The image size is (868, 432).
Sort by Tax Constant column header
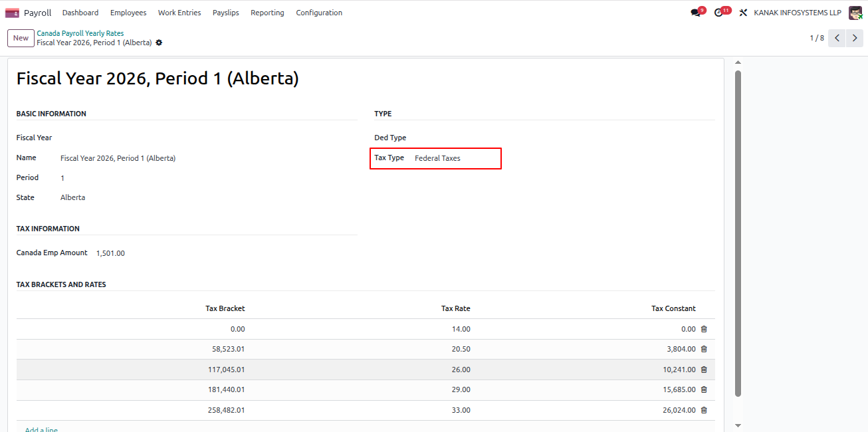(673, 308)
